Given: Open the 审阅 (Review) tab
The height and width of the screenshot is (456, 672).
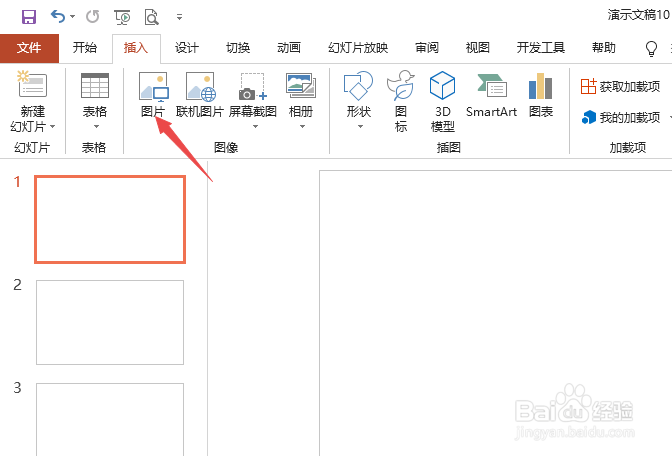Looking at the screenshot, I should point(427,48).
